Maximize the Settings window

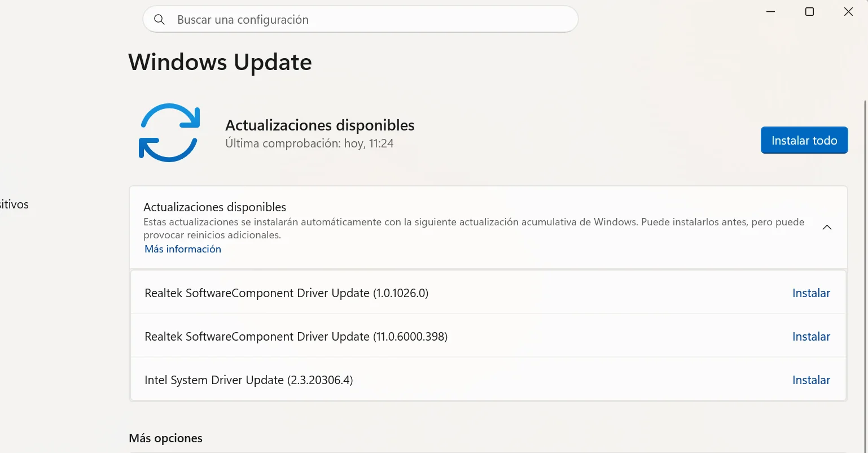[809, 12]
